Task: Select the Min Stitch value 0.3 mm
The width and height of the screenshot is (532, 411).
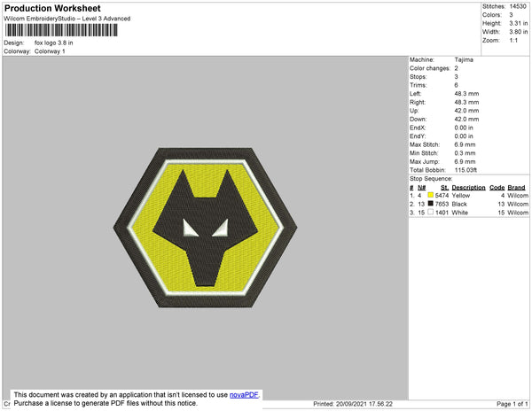Action: tap(465, 153)
